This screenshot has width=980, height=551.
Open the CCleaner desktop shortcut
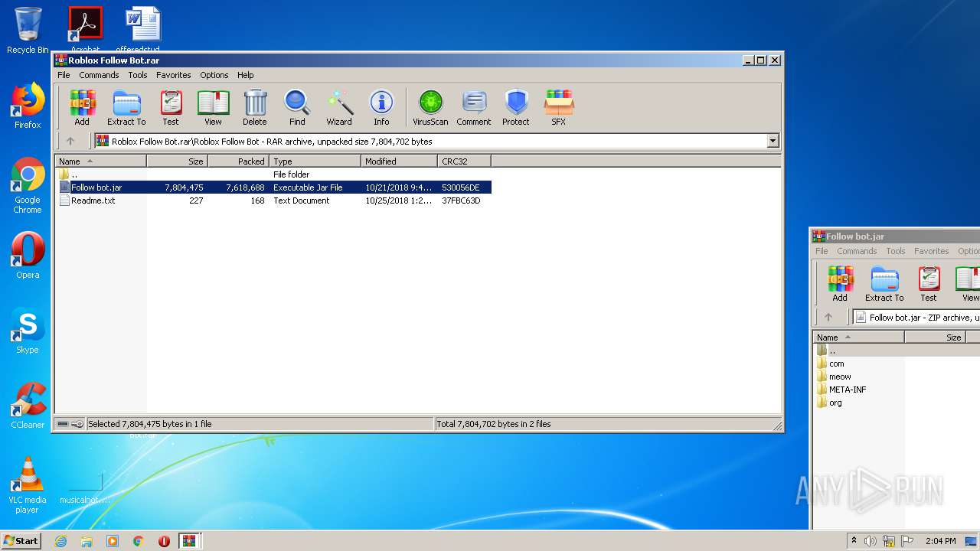coord(28,406)
